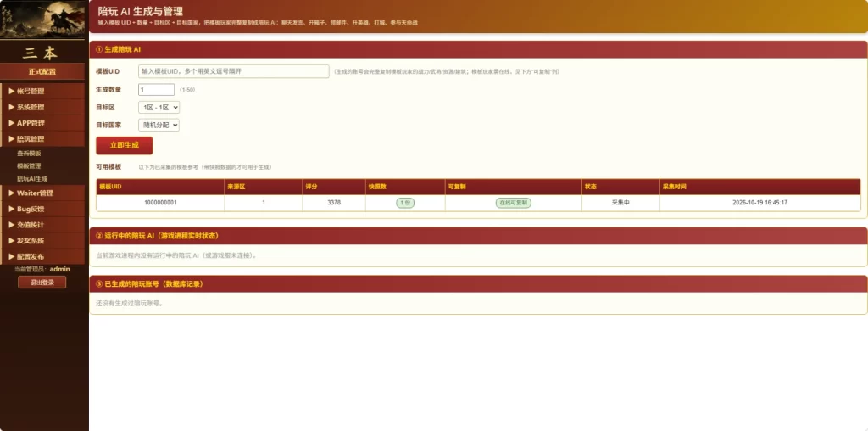Open the 目标区 dropdown showing 1区 - 1区
The height and width of the screenshot is (431, 868).
pyautogui.click(x=159, y=108)
